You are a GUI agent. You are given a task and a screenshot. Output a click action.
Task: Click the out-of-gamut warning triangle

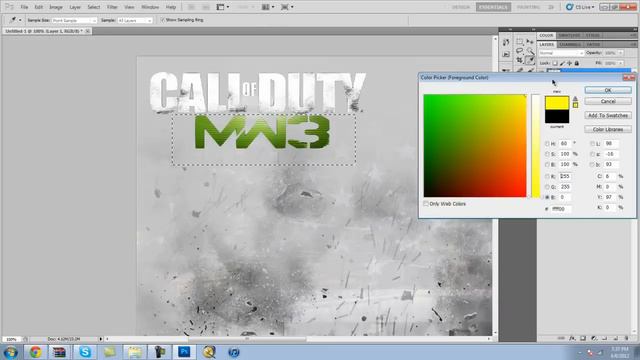(x=575, y=99)
